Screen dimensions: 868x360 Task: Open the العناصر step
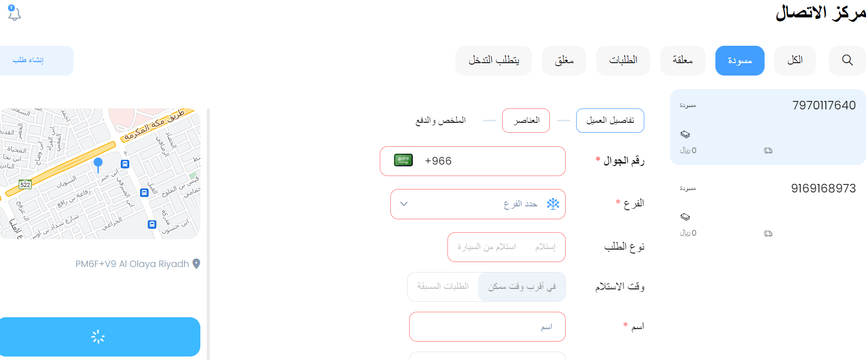tap(526, 120)
